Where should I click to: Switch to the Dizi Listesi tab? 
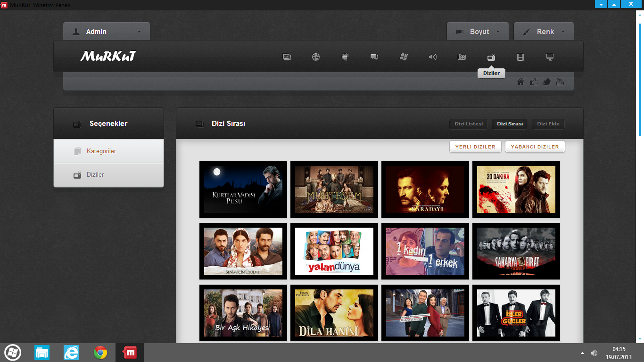469,124
